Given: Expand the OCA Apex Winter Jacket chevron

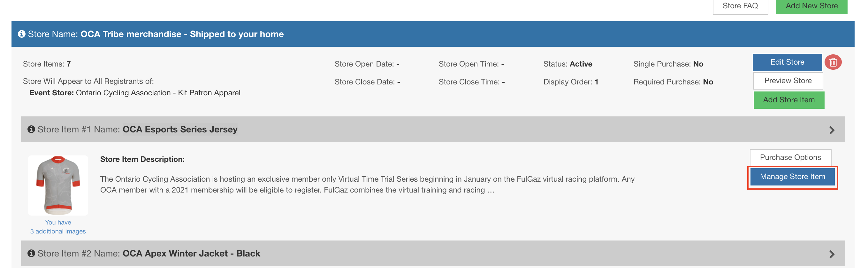Looking at the screenshot, I should click(x=831, y=254).
